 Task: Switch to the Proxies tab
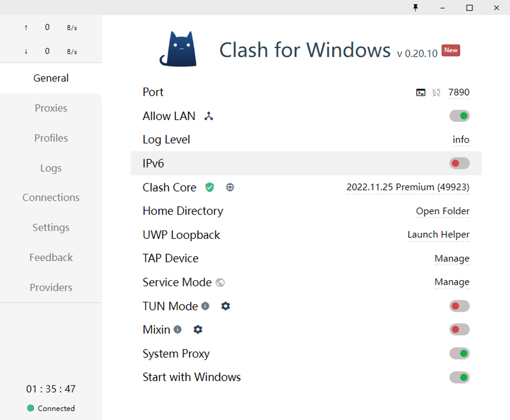[51, 108]
